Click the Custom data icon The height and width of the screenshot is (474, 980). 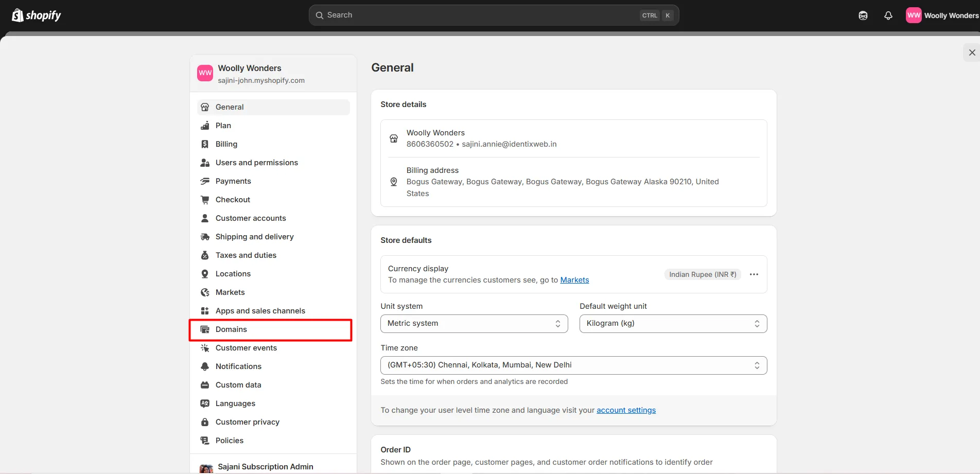pos(205,385)
